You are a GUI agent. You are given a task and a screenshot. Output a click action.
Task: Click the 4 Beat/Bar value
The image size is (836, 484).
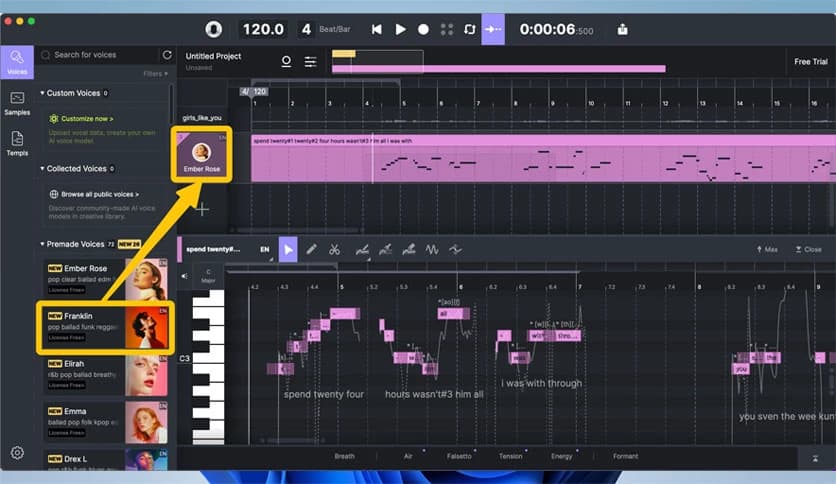click(306, 29)
